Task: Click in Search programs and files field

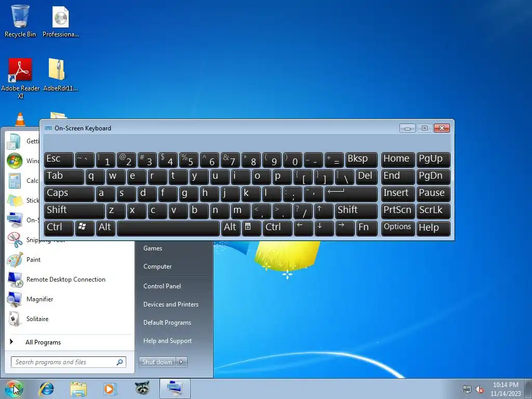Action: pos(68,362)
